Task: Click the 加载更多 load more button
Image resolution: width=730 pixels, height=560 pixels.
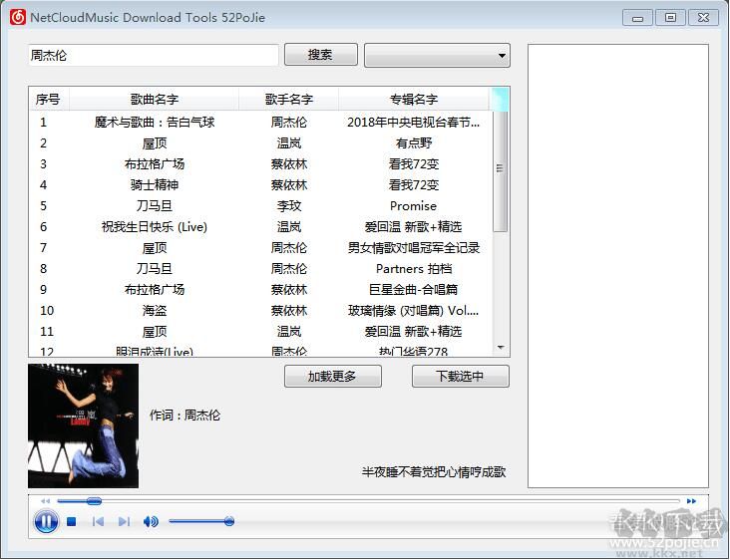Action: [333, 377]
